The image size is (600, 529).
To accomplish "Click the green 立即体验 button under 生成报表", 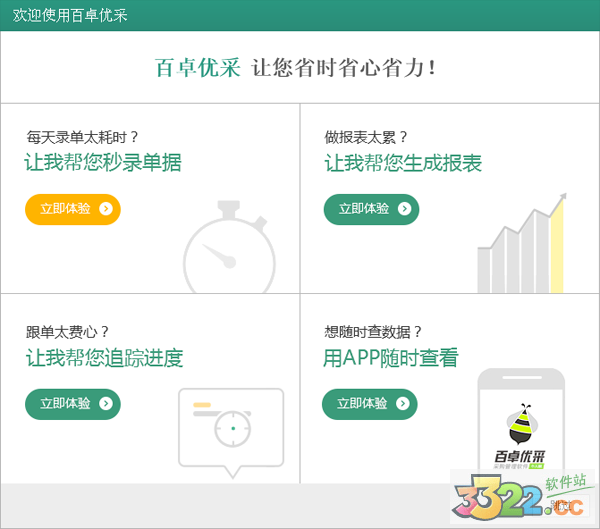I will pyautogui.click(x=371, y=209).
